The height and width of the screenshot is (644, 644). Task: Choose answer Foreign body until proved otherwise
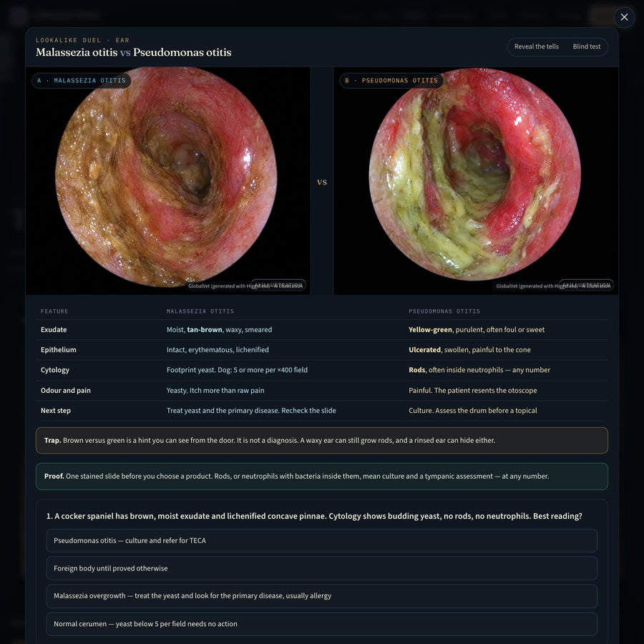coord(321,568)
